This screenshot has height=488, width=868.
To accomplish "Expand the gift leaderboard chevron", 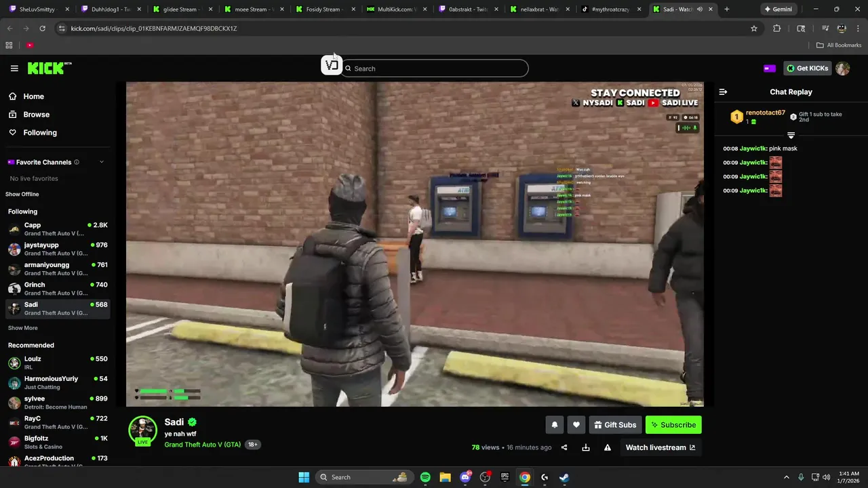I will 791,136.
